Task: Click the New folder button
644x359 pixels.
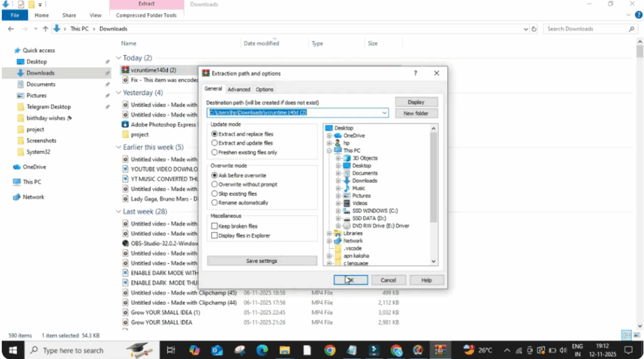Action: (416, 113)
